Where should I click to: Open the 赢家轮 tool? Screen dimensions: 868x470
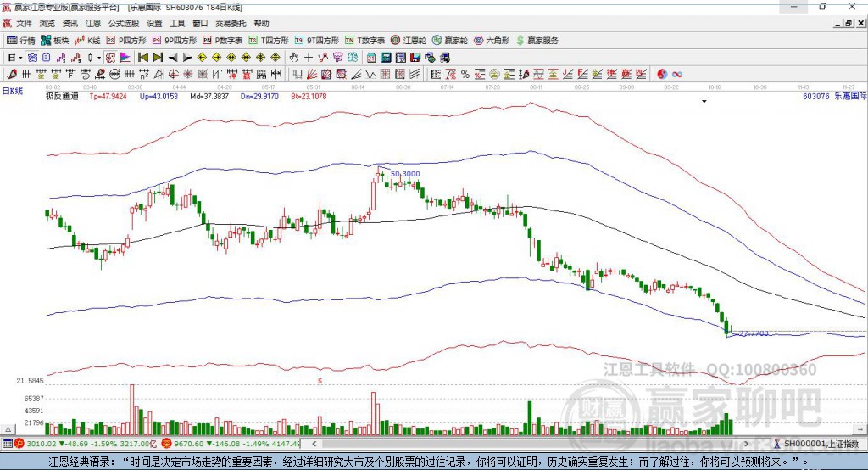[x=450, y=41]
